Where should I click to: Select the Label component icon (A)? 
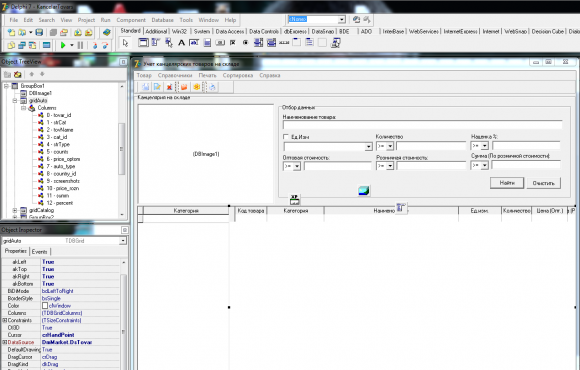coord(181,43)
